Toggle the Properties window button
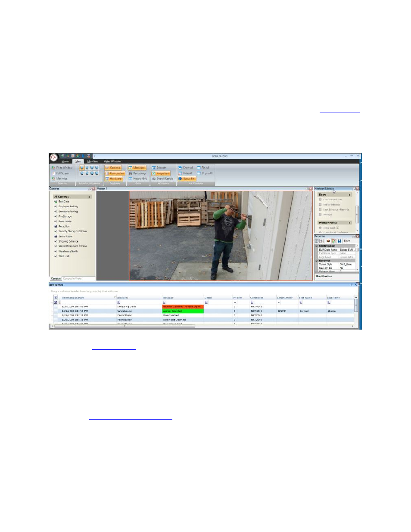Image resolution: width=411 pixels, height=532 pixels. (x=161, y=173)
